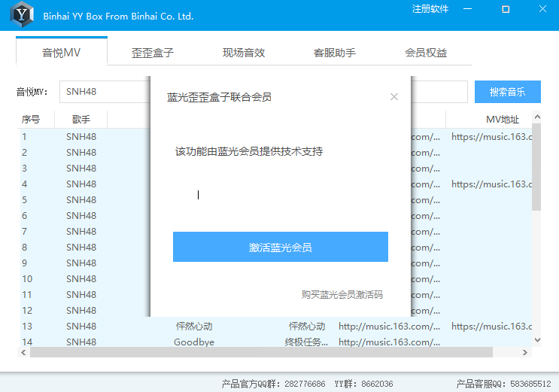This screenshot has height=392, width=559.
Task: Select row 3 SNH48 in the list
Action: 81,168
